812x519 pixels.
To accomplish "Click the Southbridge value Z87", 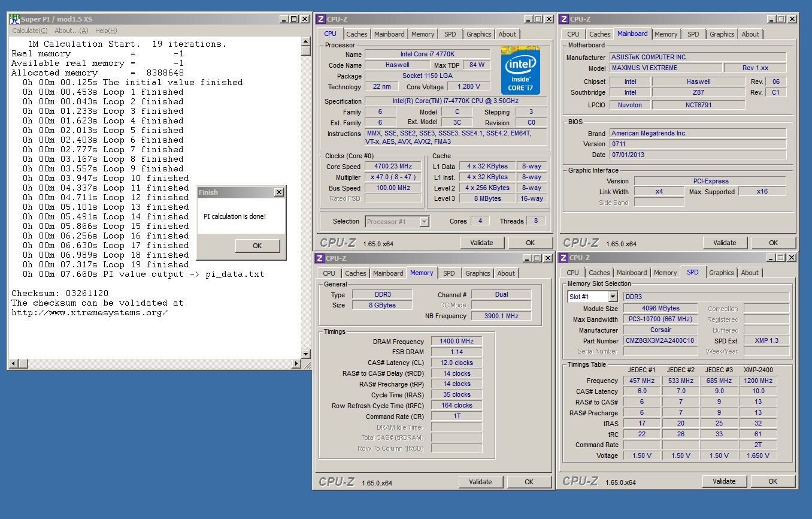I will 698,92.
